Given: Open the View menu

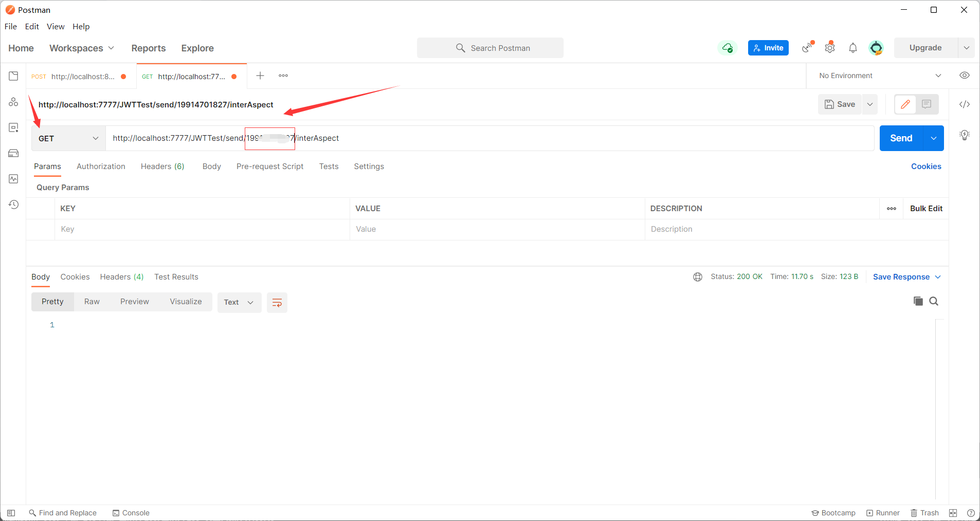Looking at the screenshot, I should pyautogui.click(x=56, y=26).
